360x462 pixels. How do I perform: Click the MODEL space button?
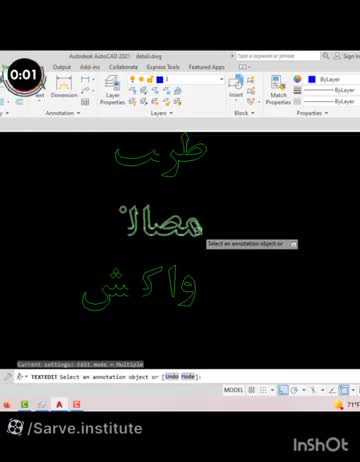(x=234, y=390)
